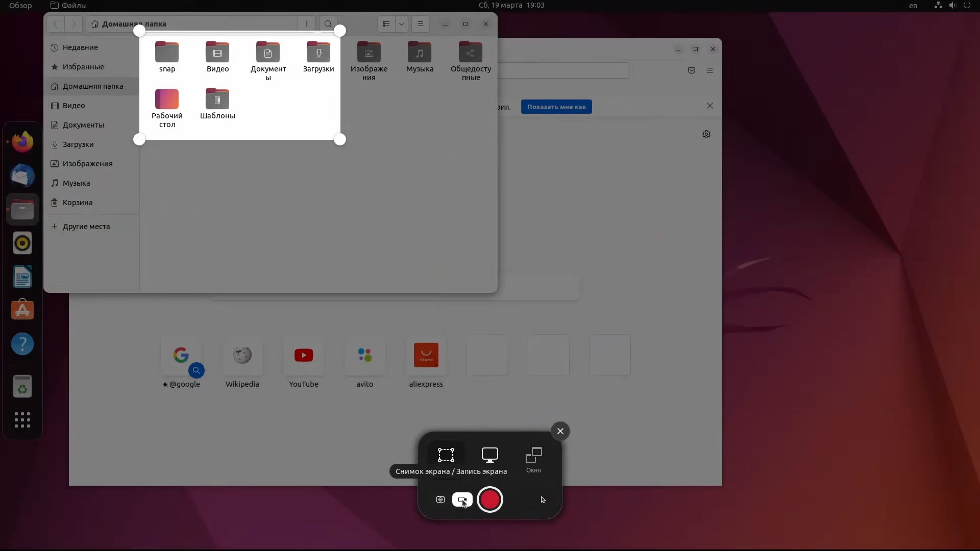Open the Firefox new tab settings gear
The image size is (980, 551).
click(x=706, y=134)
